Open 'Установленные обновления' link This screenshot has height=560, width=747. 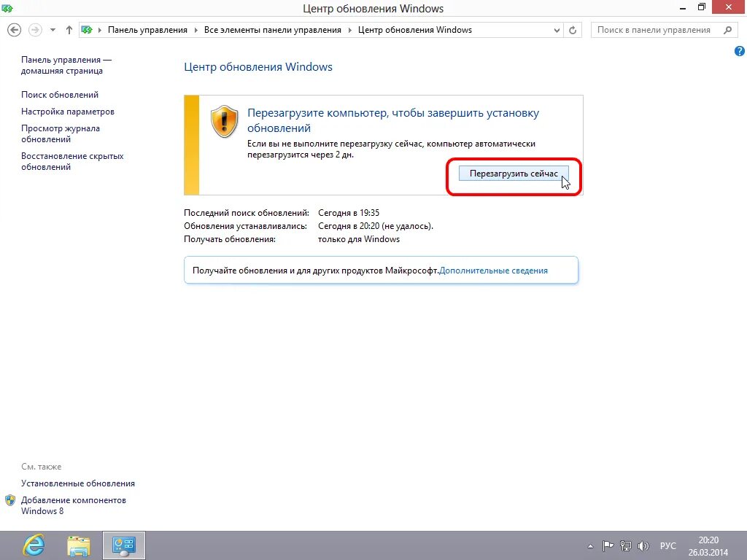[78, 483]
